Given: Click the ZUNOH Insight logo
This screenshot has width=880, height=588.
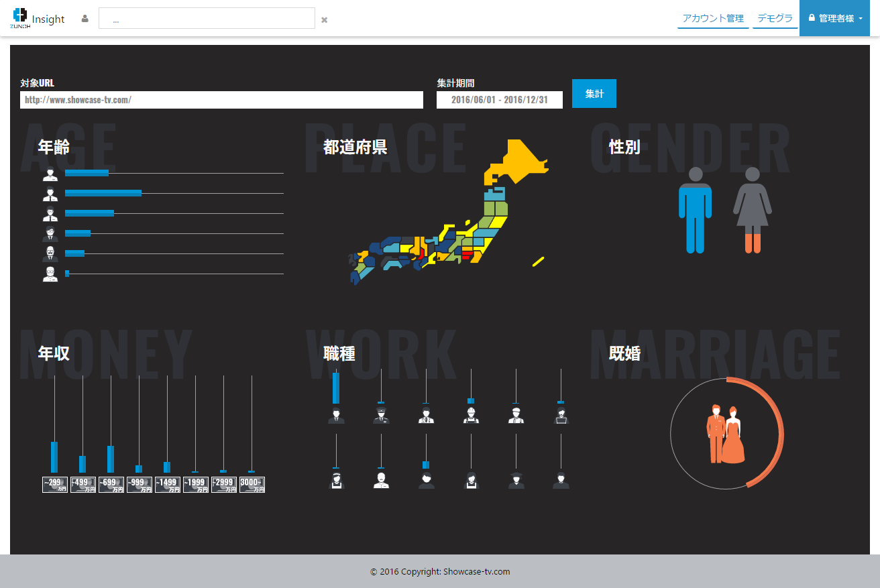Looking at the screenshot, I should [x=38, y=18].
